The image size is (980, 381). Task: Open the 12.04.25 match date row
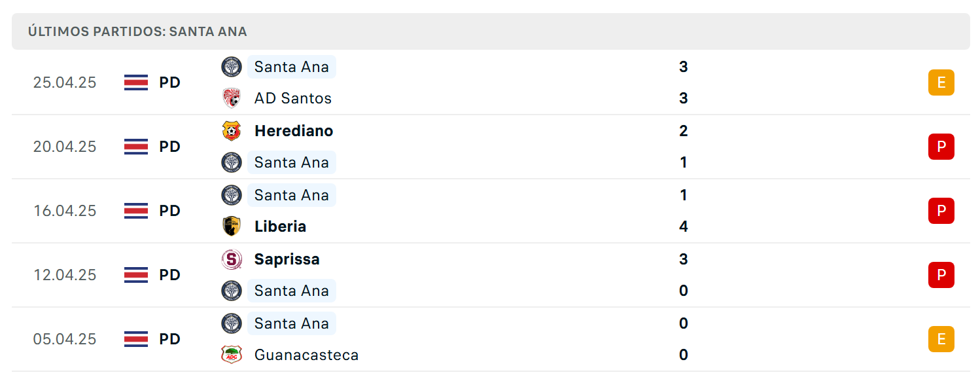[x=491, y=275]
